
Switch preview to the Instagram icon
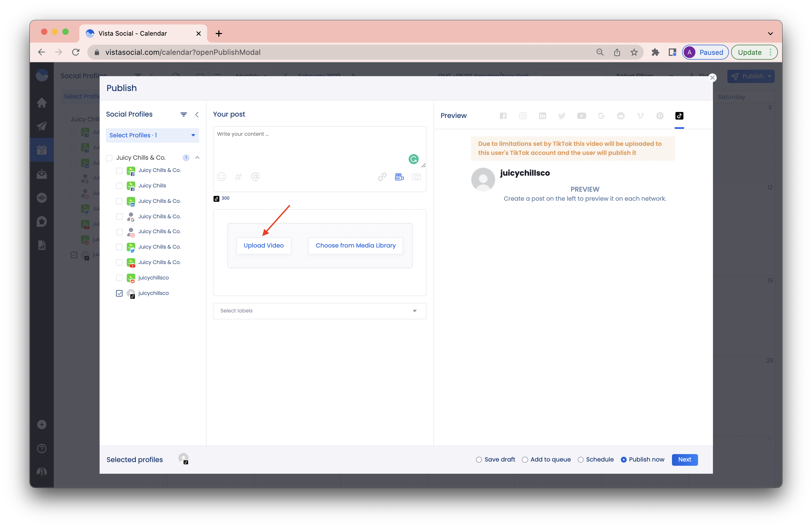[x=523, y=116]
